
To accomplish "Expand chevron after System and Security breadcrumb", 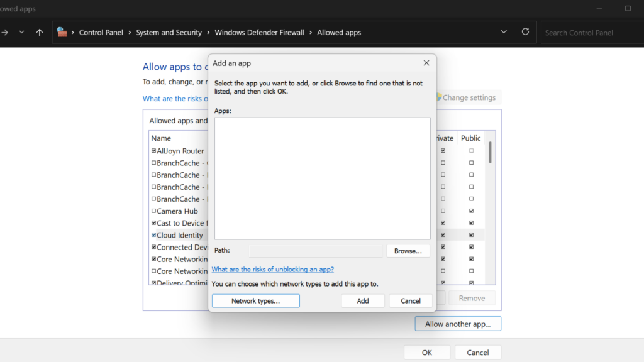I will [x=208, y=33].
